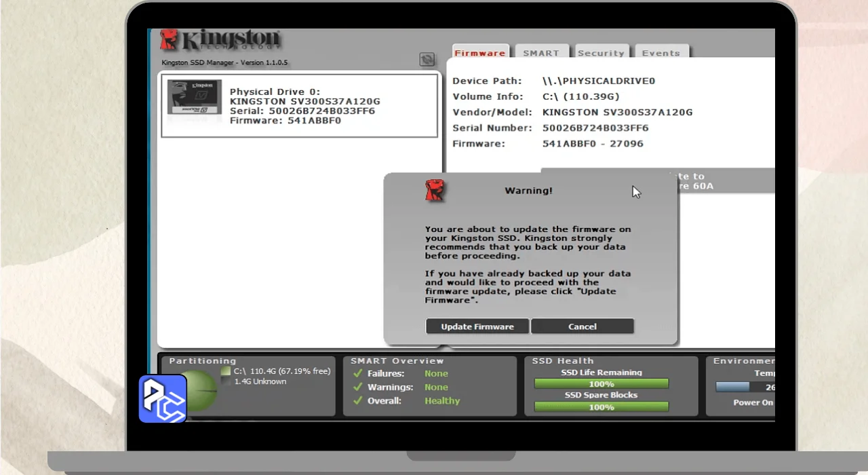Open the Firmware tab
Image resolution: width=868 pixels, height=475 pixels.
pyautogui.click(x=480, y=52)
